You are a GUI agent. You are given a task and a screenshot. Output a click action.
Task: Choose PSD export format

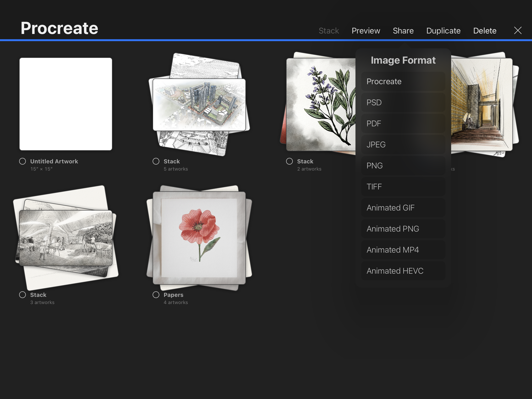(x=403, y=102)
